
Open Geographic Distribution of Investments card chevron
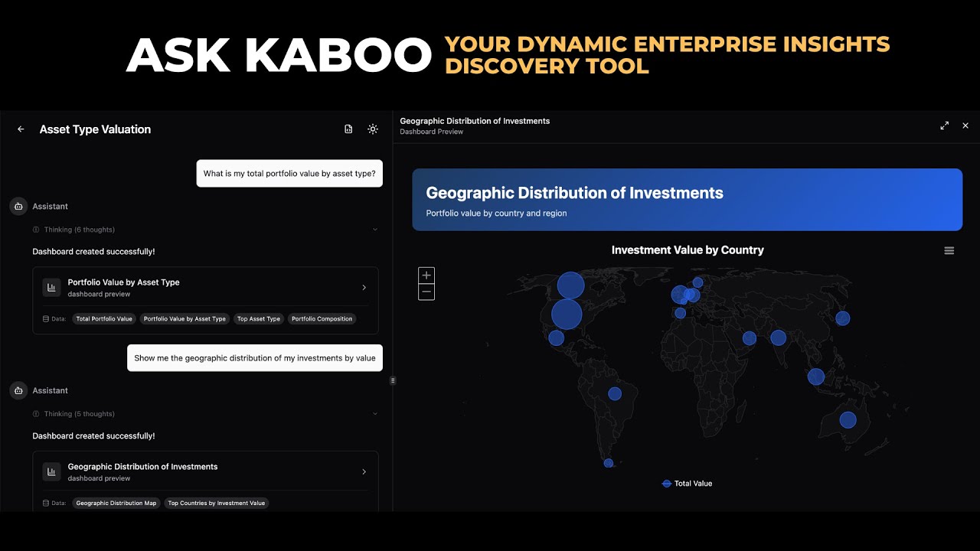point(364,472)
